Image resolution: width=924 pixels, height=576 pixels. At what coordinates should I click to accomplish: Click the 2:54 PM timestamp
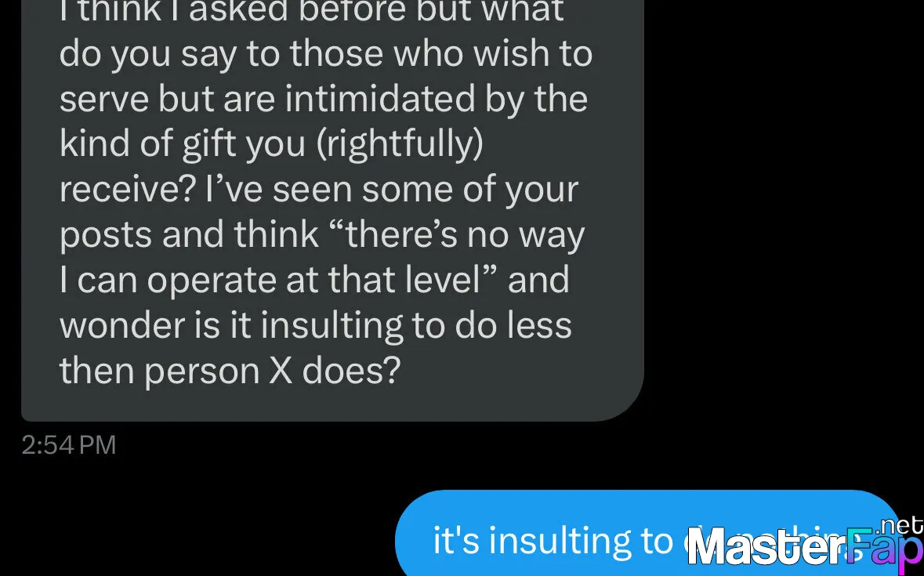click(x=69, y=445)
